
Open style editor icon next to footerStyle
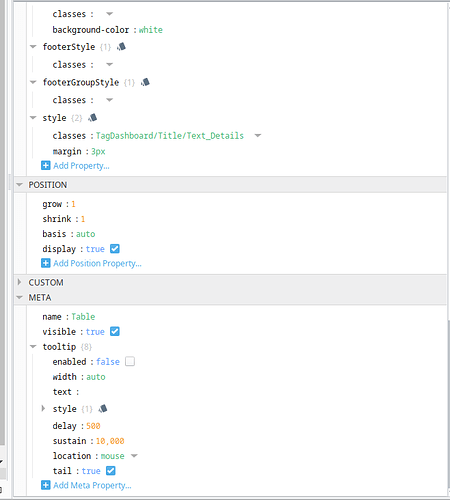coord(121,47)
